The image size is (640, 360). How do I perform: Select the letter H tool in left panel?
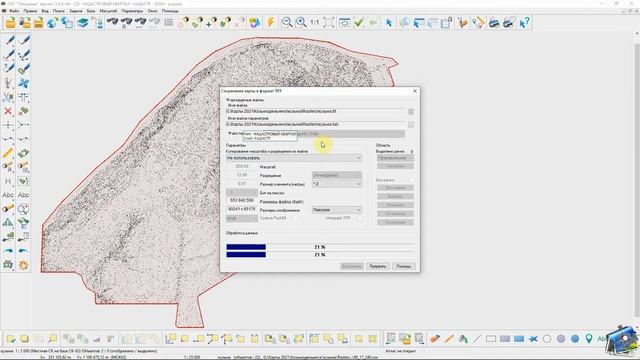coord(8,181)
